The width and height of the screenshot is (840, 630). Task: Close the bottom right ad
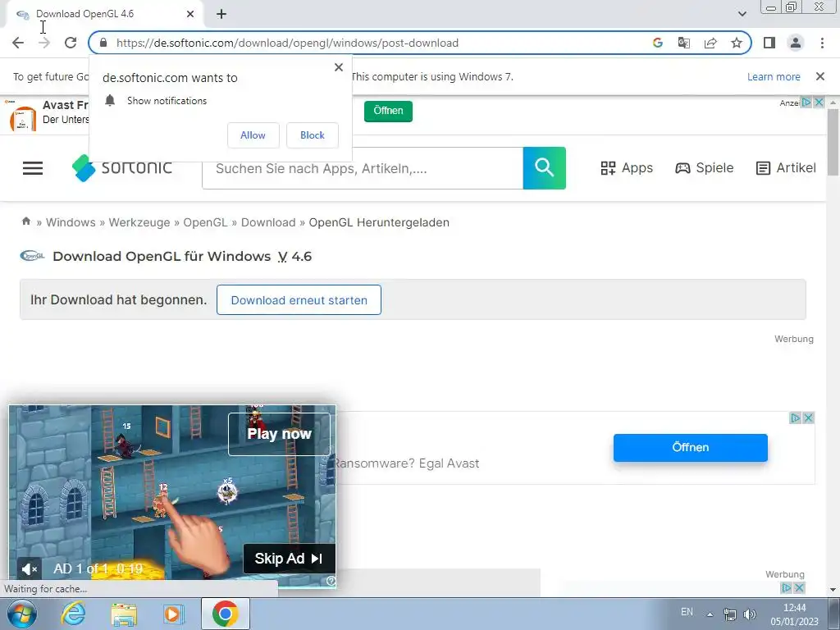(x=799, y=588)
